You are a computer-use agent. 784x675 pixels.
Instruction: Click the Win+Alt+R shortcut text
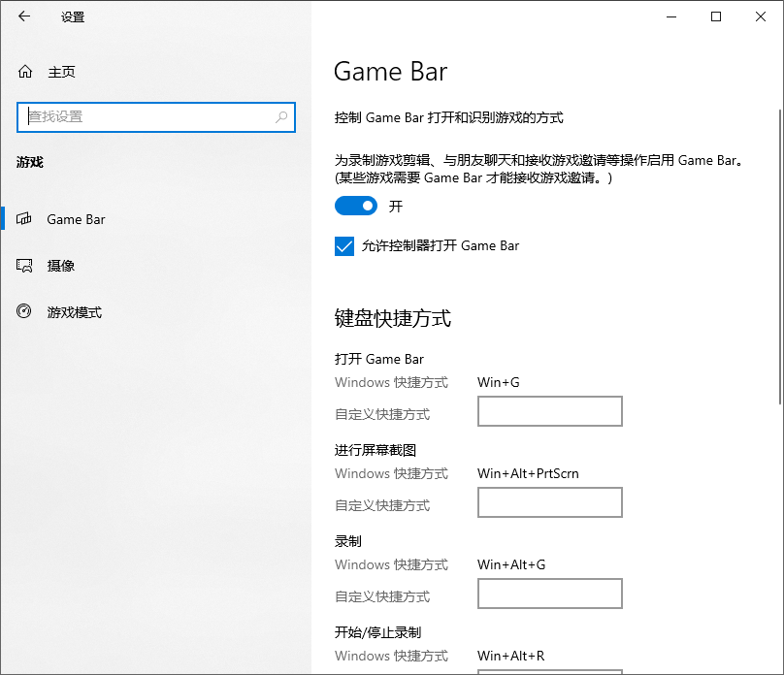[x=511, y=656]
